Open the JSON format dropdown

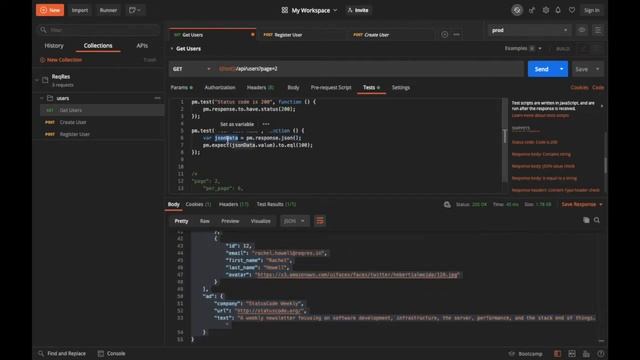point(294,221)
